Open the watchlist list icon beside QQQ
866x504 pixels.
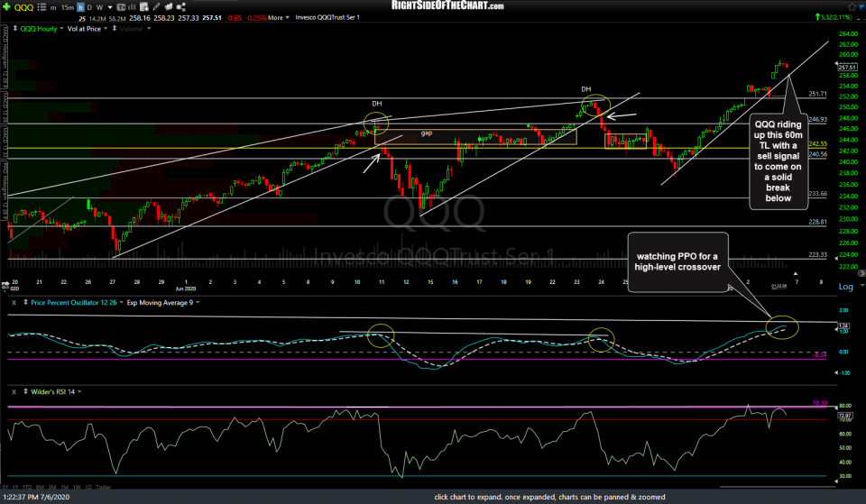coord(41,7)
